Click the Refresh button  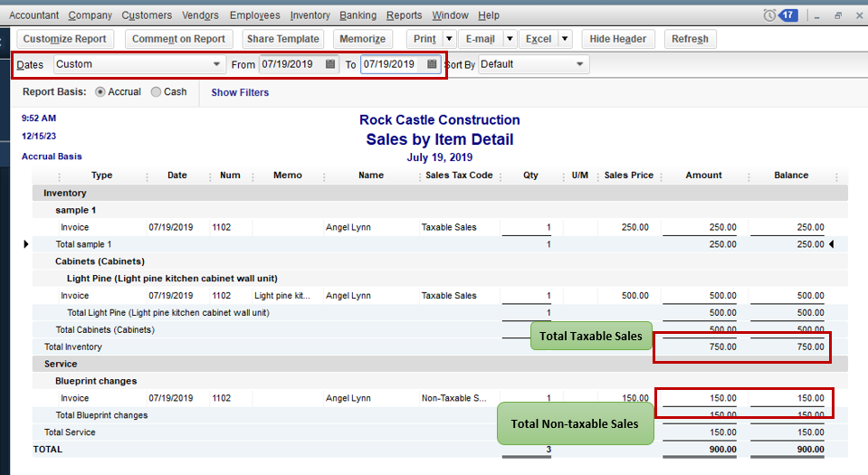tap(690, 39)
